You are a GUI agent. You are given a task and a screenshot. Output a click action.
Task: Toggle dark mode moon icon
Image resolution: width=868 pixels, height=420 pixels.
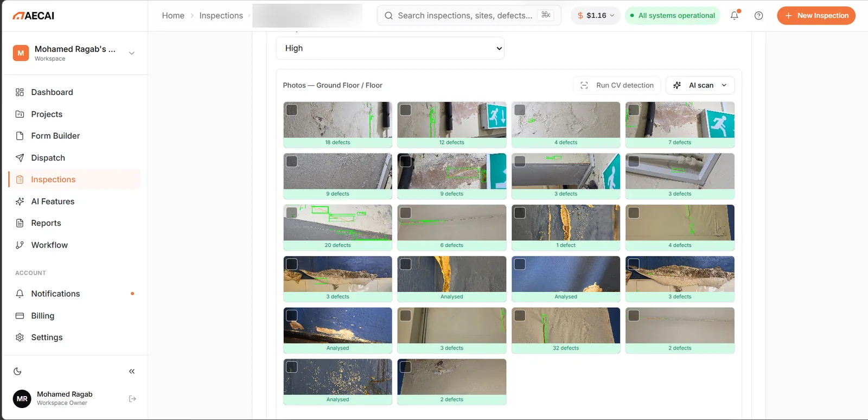pyautogui.click(x=18, y=372)
